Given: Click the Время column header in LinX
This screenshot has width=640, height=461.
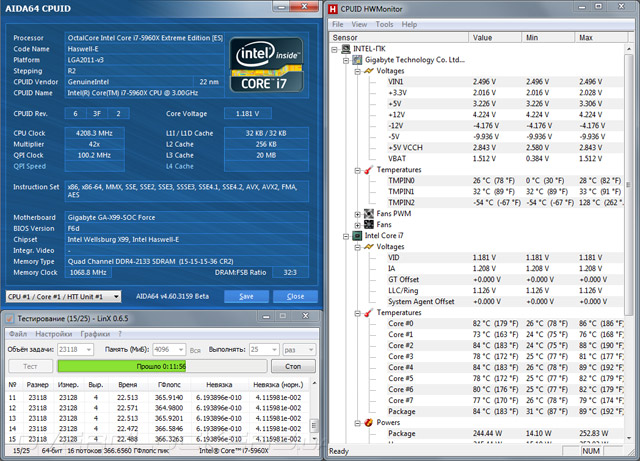Looking at the screenshot, I should [x=128, y=385].
